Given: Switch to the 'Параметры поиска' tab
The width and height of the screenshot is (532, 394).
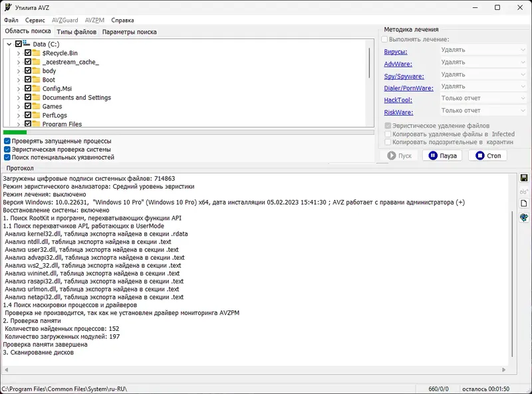Looking at the screenshot, I should pos(129,32).
